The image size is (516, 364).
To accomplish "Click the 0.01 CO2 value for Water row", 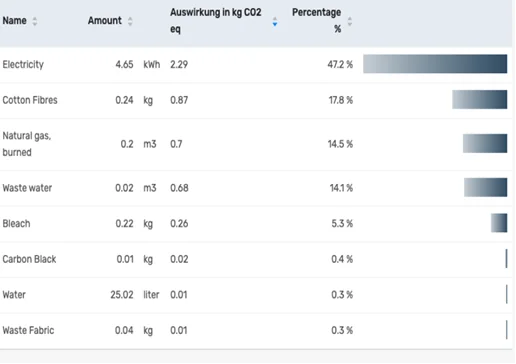I will (179, 295).
